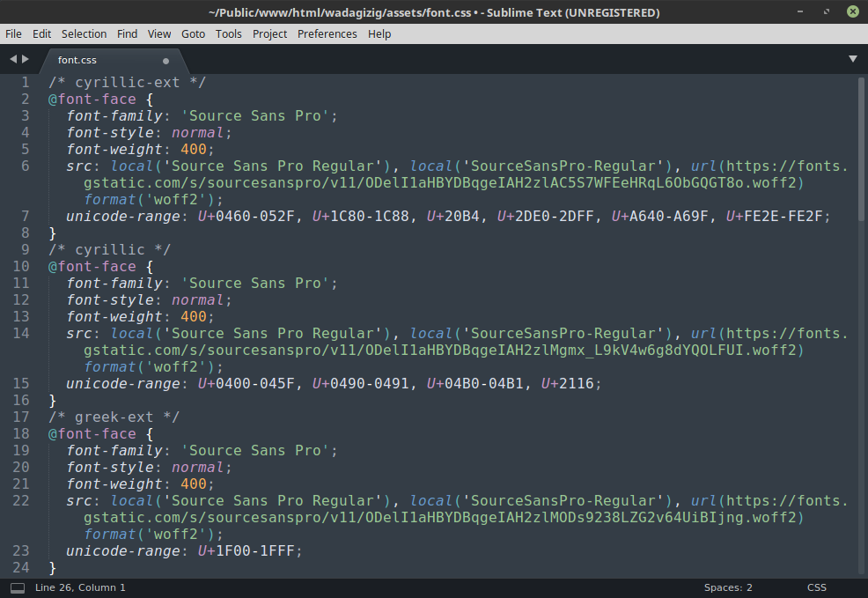Open the File menu
868x598 pixels.
(x=13, y=33)
